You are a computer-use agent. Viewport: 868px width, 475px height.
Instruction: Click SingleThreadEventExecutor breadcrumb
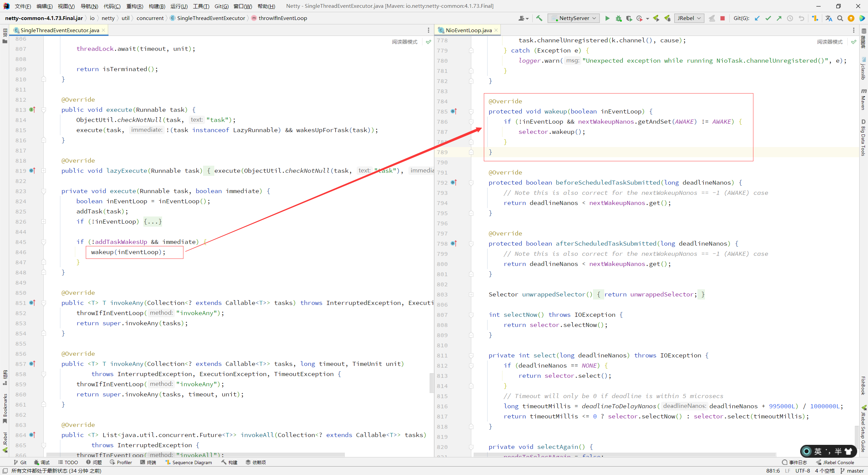(x=207, y=18)
